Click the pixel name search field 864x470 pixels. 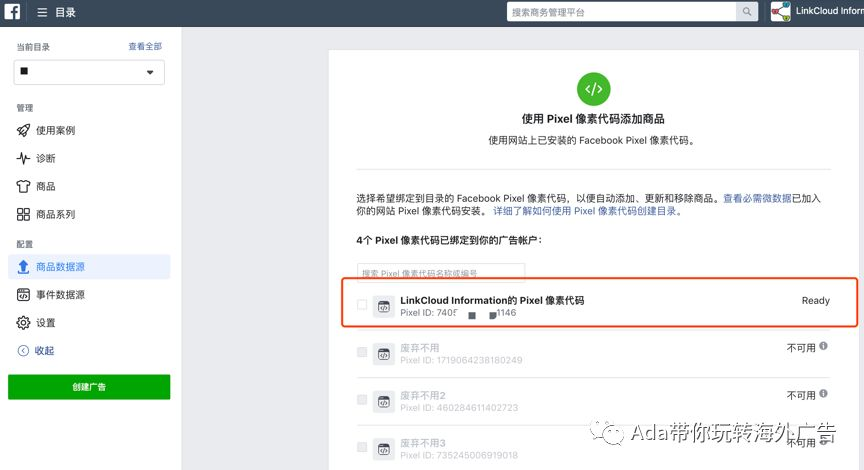[441, 273]
